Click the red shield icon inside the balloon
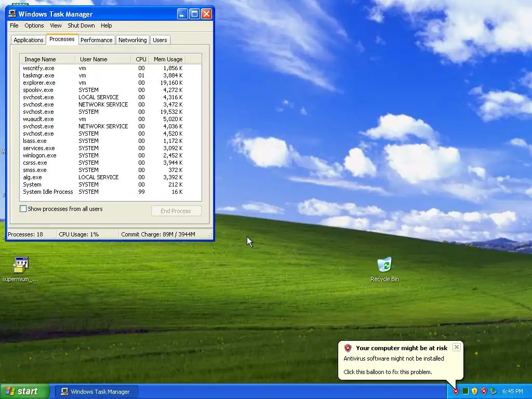The width and height of the screenshot is (532, 399). coord(348,348)
